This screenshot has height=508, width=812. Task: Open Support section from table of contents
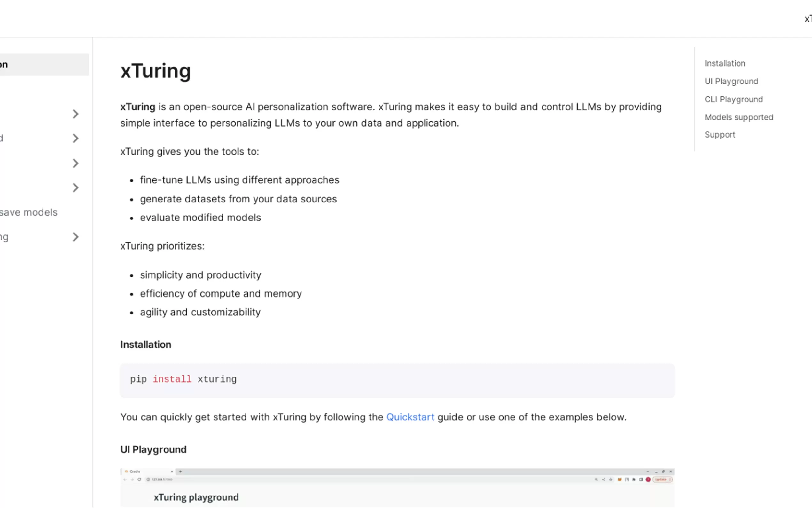[x=720, y=135]
